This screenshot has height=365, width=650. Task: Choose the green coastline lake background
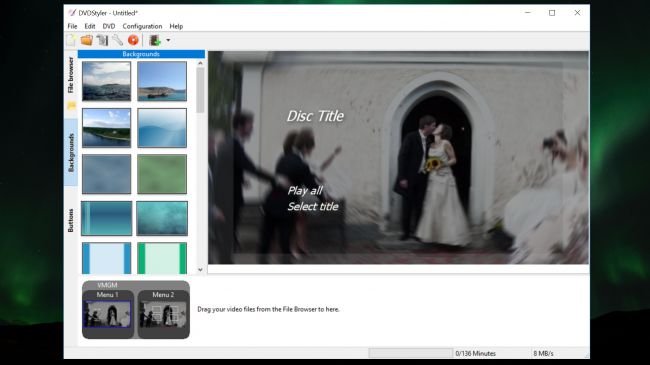(x=107, y=128)
